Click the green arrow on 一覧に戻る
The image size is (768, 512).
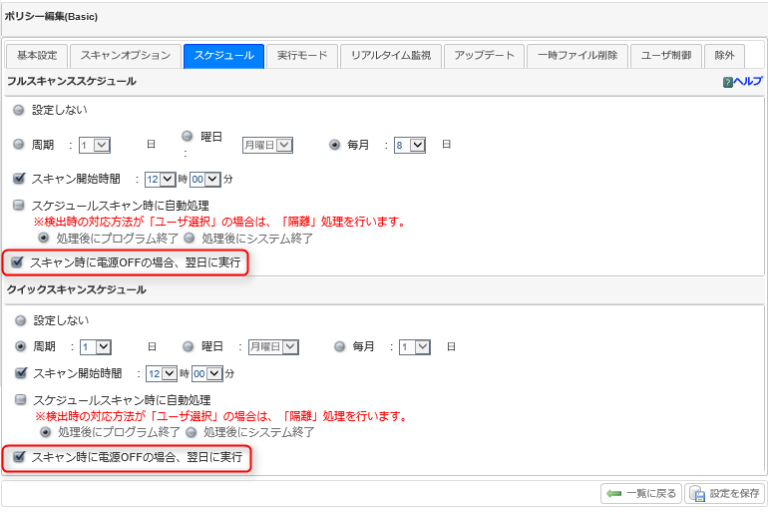point(614,493)
